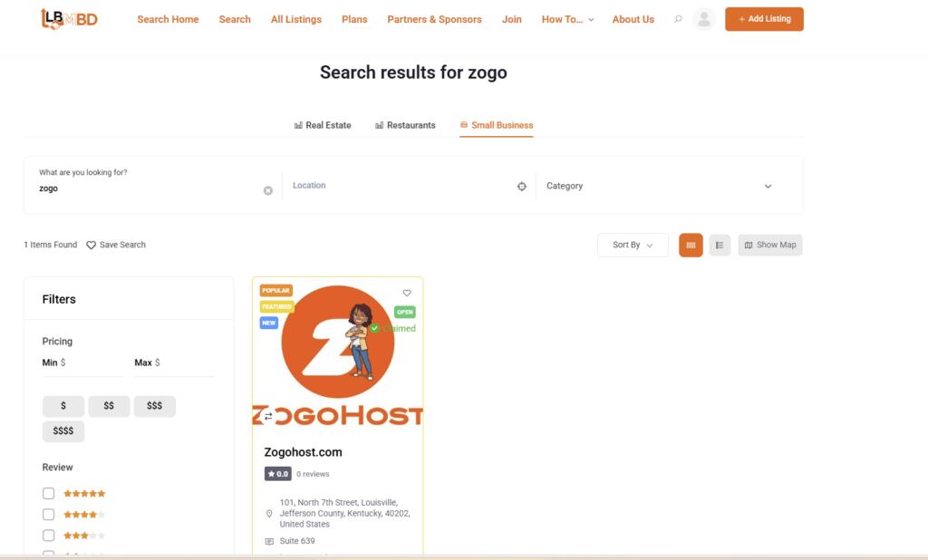
Task: Open the header search magnifier icon
Action: click(678, 19)
